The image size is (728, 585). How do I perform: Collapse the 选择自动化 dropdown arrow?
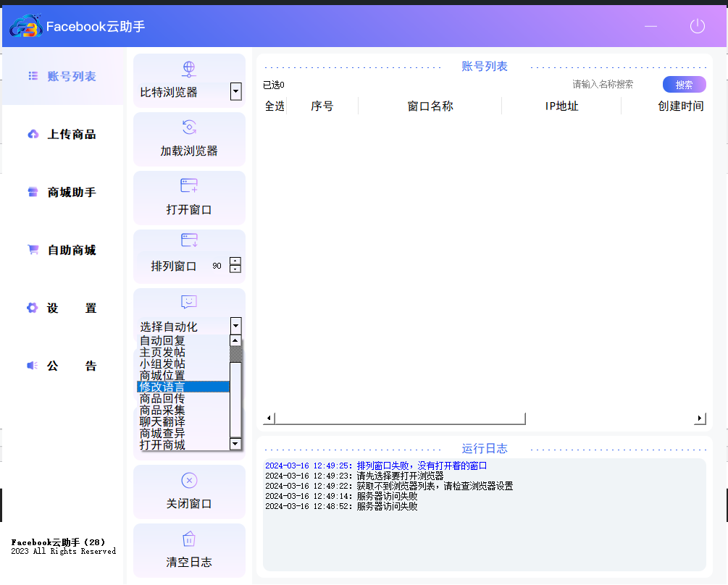(235, 326)
